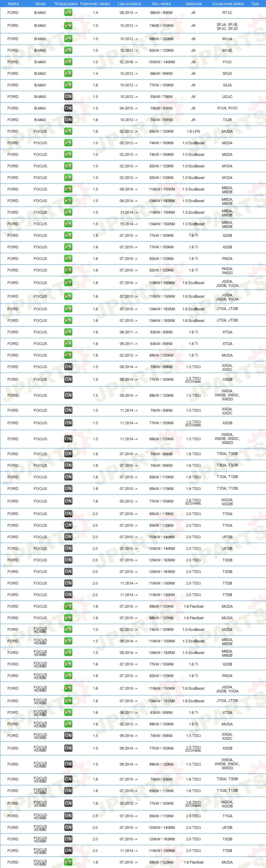Click the Marka column header
Viewport: 266px width, 868px height.
pos(13,4)
